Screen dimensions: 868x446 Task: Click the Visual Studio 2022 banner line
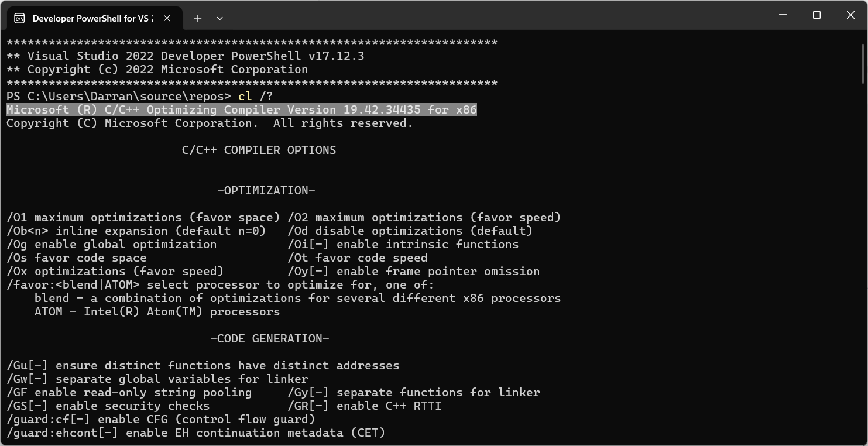point(186,56)
